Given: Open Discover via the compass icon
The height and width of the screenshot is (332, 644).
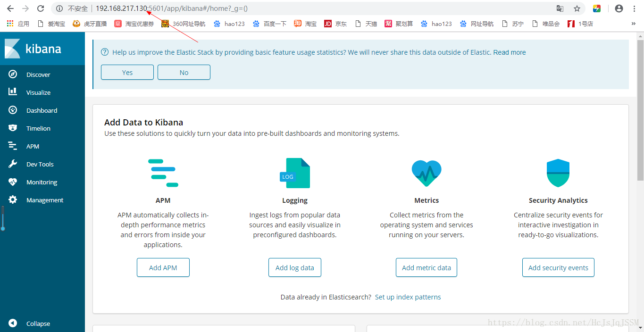Looking at the screenshot, I should 13,75.
